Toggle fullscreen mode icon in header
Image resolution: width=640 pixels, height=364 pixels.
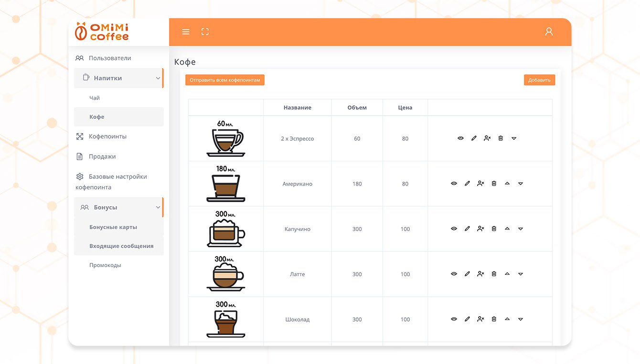click(205, 32)
